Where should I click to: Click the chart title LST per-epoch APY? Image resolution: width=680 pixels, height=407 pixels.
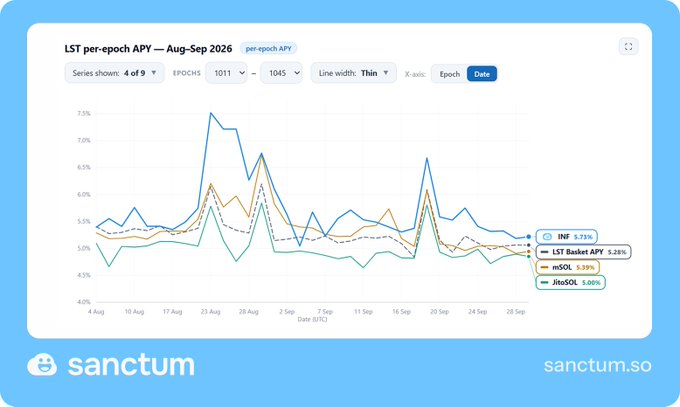(148, 49)
